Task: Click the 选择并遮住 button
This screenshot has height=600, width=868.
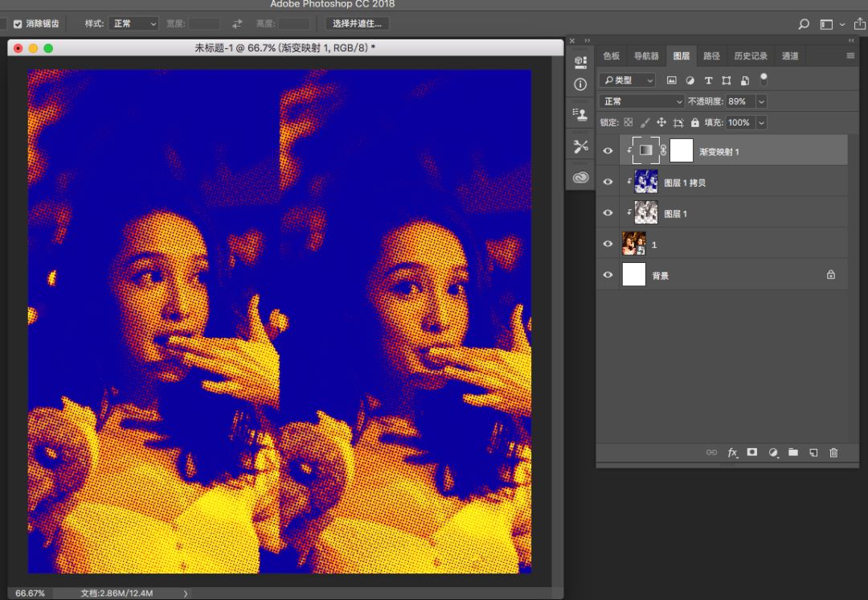Action: pyautogui.click(x=358, y=24)
